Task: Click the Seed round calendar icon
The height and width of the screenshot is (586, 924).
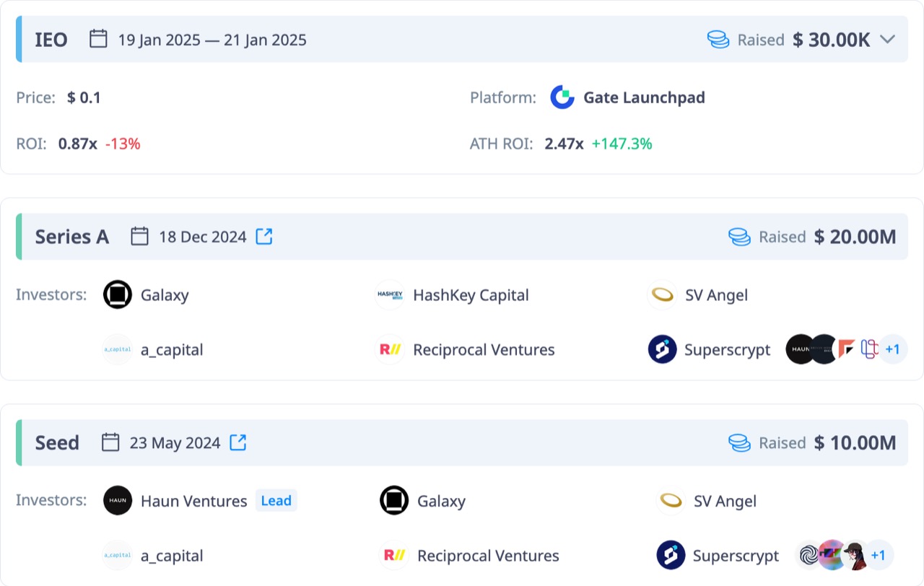Action: (110, 442)
